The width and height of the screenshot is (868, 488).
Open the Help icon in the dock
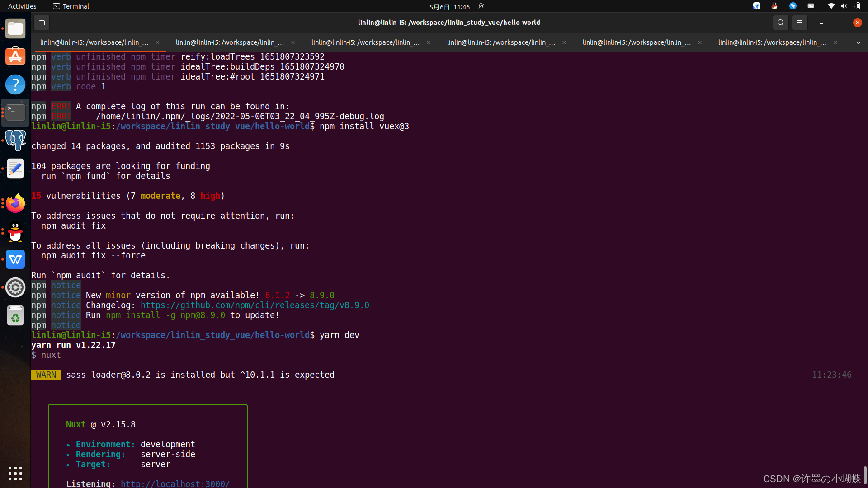15,84
